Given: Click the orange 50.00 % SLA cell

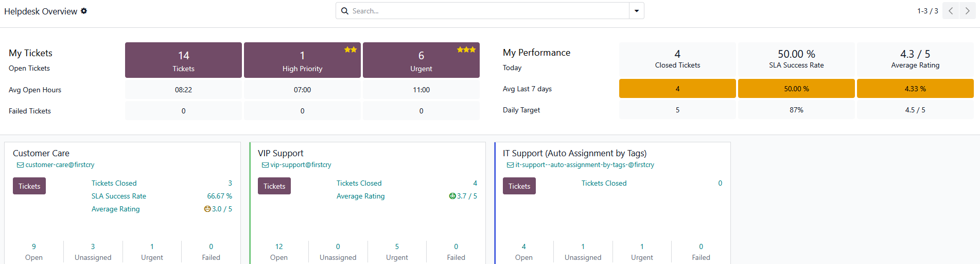Looking at the screenshot, I should [x=796, y=89].
